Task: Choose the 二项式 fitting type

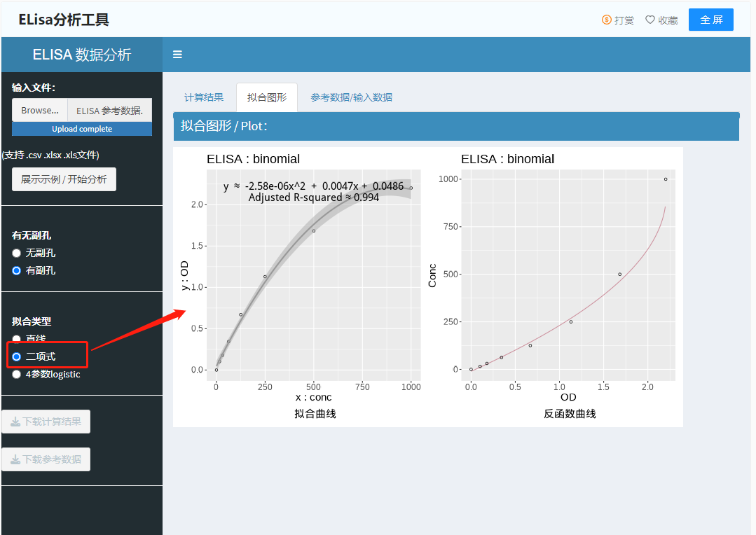Action: tap(16, 356)
